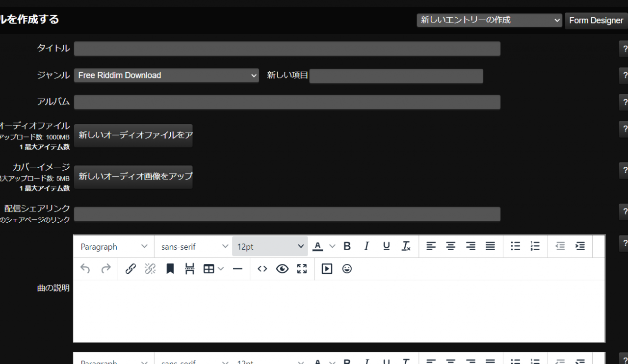This screenshot has width=628, height=364.
Task: Insert a numbered list
Action: tap(535, 246)
